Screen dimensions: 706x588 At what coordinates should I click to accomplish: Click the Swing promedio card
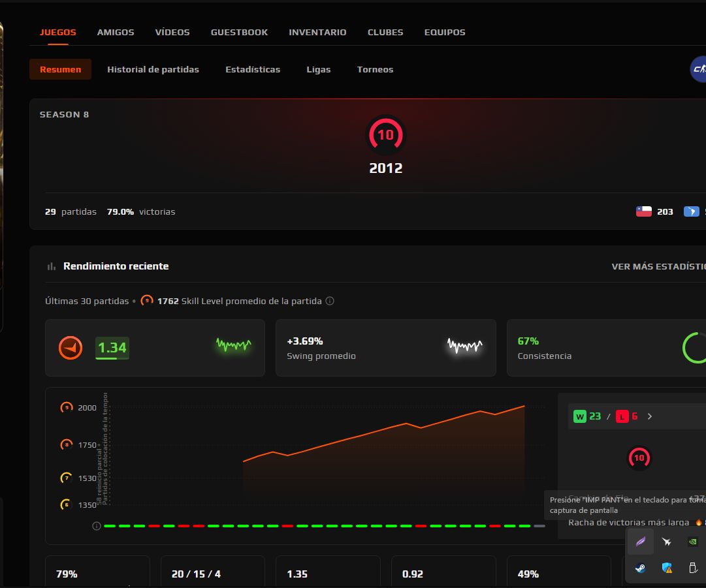coord(386,348)
